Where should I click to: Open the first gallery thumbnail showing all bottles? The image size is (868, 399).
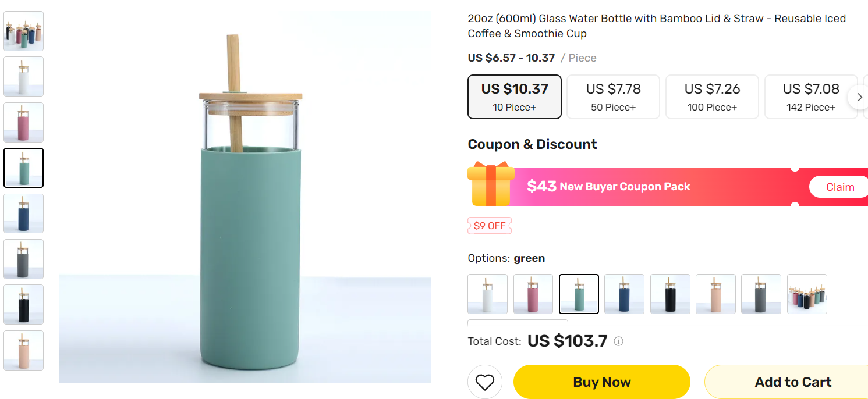pos(24,31)
